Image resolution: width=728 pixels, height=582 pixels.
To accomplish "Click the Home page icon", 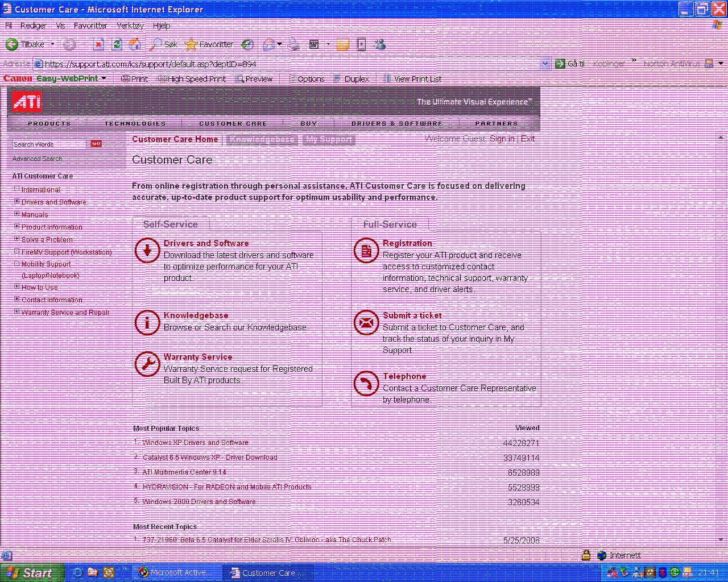I will tap(135, 44).
